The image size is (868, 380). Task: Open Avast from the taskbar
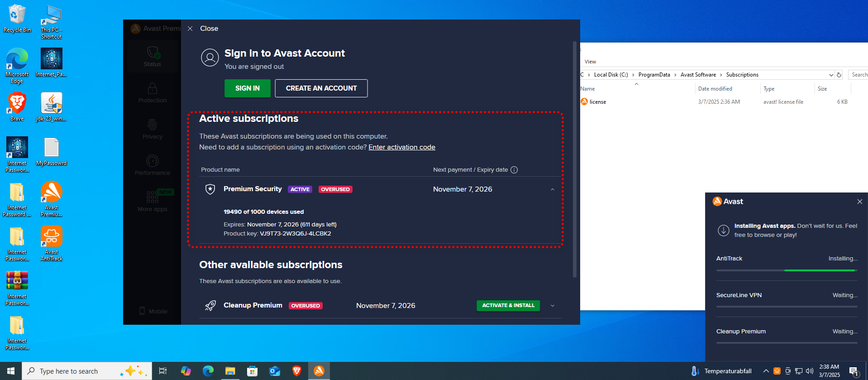coord(319,371)
